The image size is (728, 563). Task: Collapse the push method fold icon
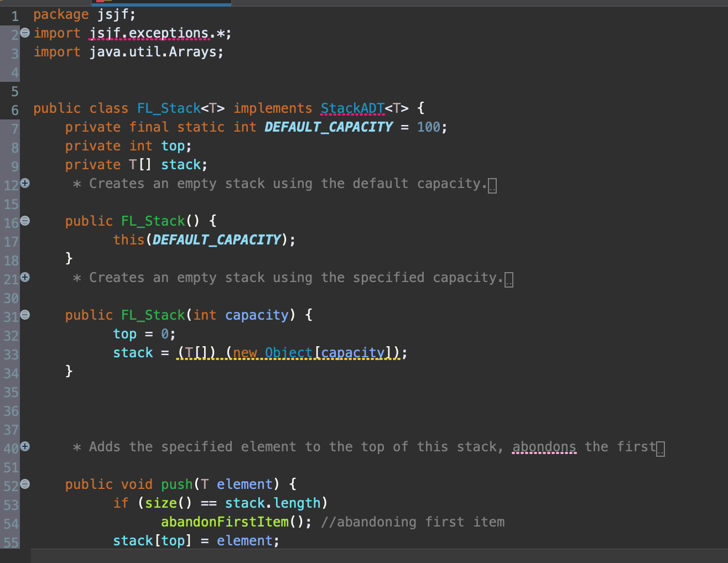(x=24, y=483)
